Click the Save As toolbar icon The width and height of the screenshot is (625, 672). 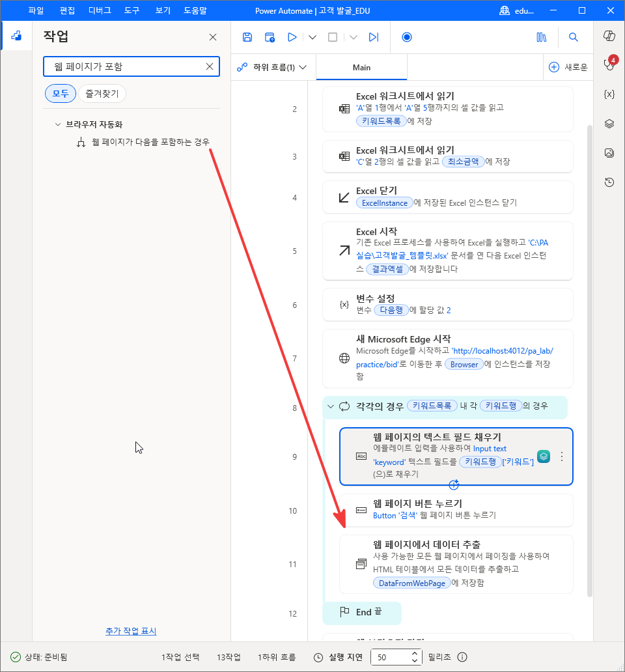270,37
